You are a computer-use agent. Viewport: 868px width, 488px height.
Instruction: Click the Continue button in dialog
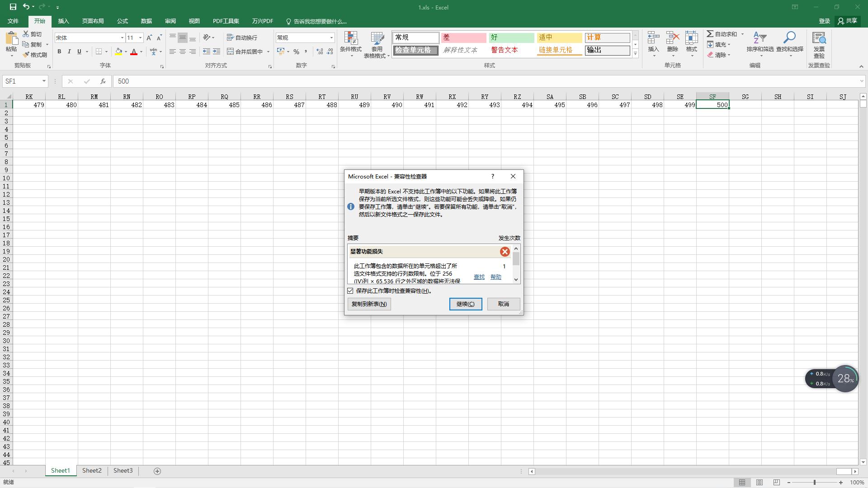[465, 304]
